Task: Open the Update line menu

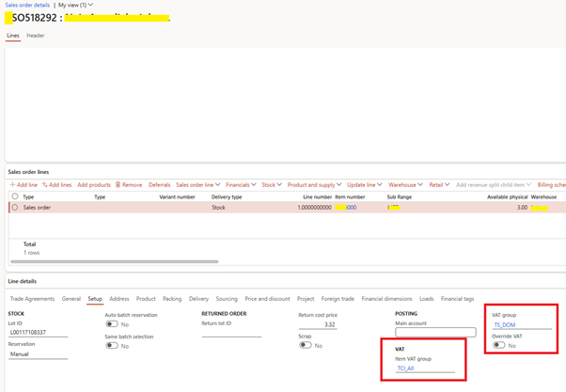Action: 364,185
